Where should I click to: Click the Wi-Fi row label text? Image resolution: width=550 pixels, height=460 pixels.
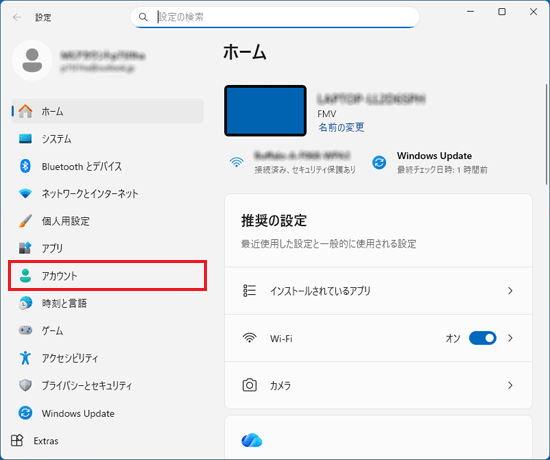point(281,338)
